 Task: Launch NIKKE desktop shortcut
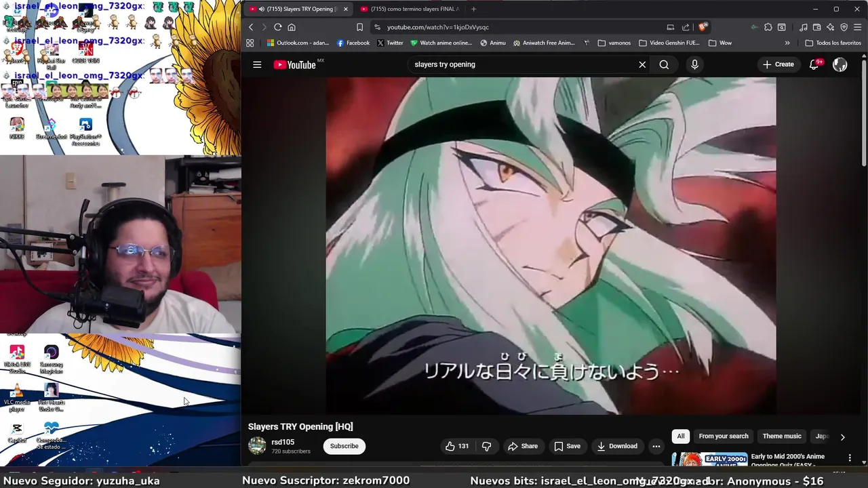[17, 129]
